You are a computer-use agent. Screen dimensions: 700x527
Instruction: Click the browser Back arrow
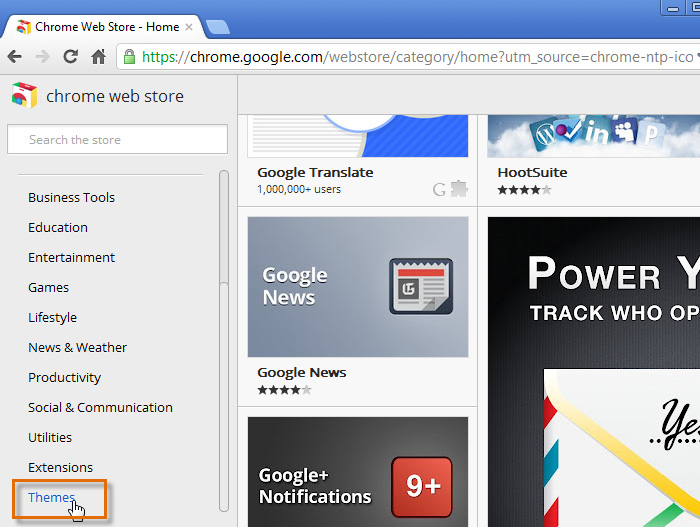pyautogui.click(x=15, y=57)
